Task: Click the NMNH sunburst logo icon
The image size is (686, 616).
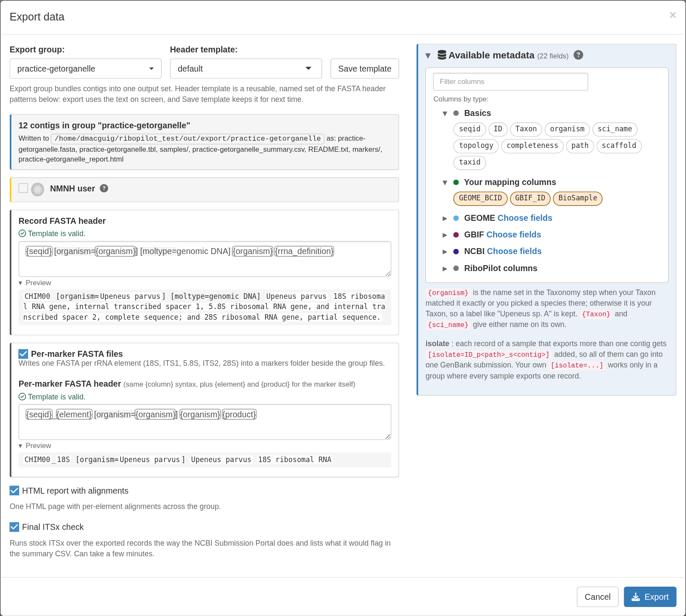Action: 37,189
